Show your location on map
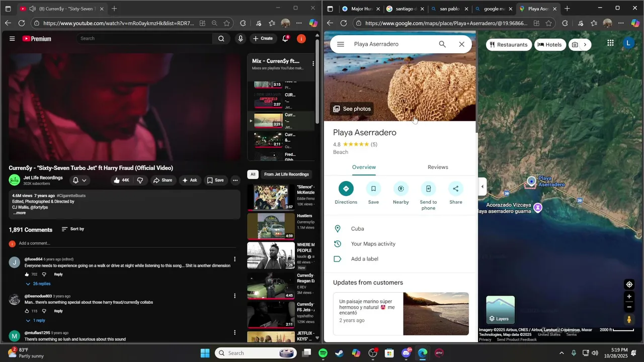This screenshot has width=644, height=362. pyautogui.click(x=629, y=285)
